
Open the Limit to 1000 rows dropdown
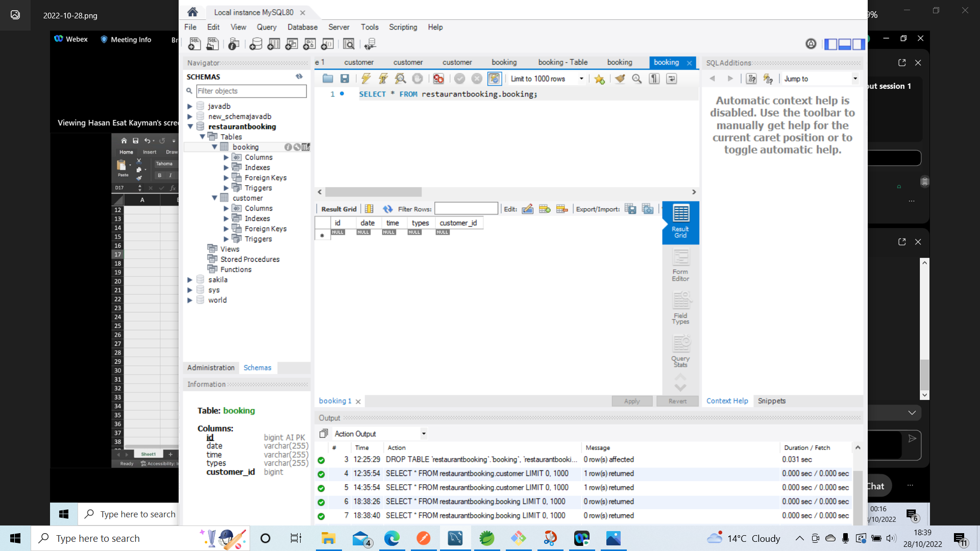(547, 79)
